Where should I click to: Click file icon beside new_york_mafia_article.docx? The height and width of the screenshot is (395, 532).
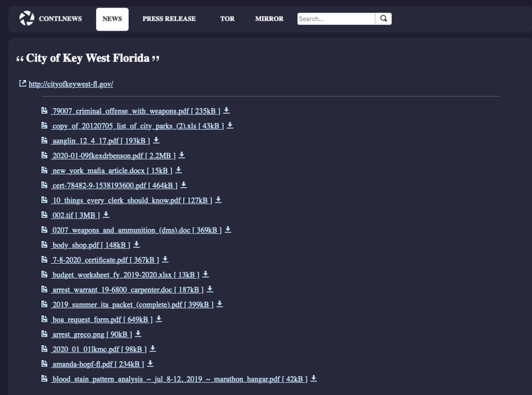click(44, 170)
